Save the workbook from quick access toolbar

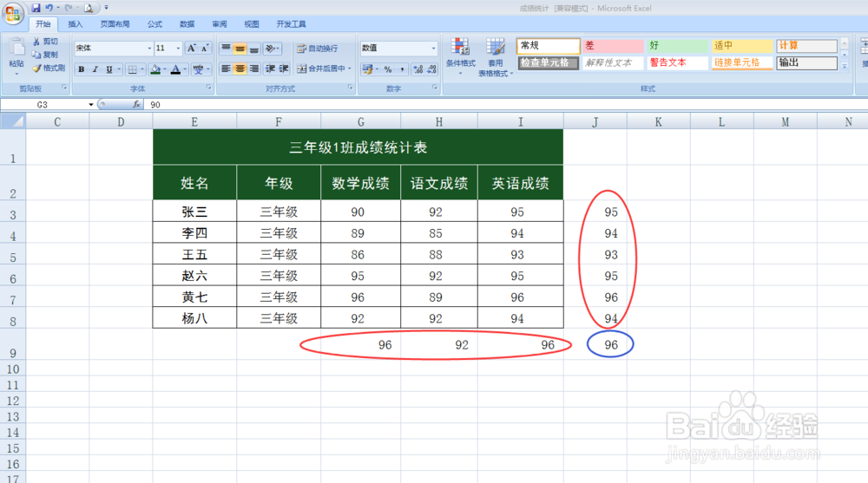[36, 8]
